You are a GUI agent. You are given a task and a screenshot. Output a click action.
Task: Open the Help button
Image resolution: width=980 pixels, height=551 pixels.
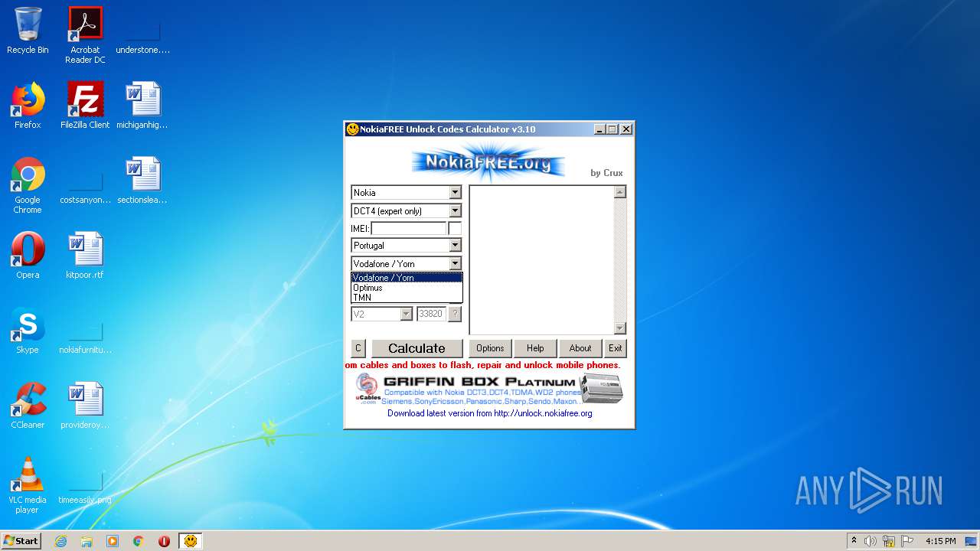pos(535,348)
